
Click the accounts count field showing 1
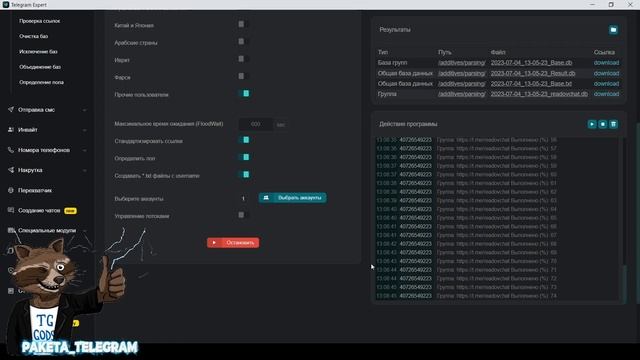(x=244, y=198)
